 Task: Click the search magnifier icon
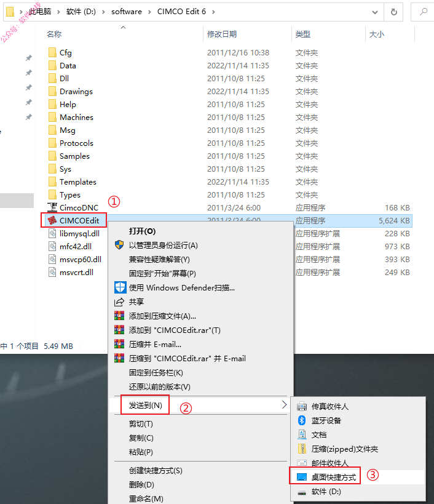tap(424, 12)
